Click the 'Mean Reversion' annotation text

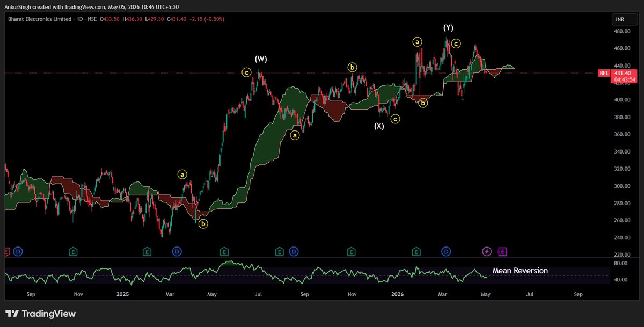tap(520, 271)
